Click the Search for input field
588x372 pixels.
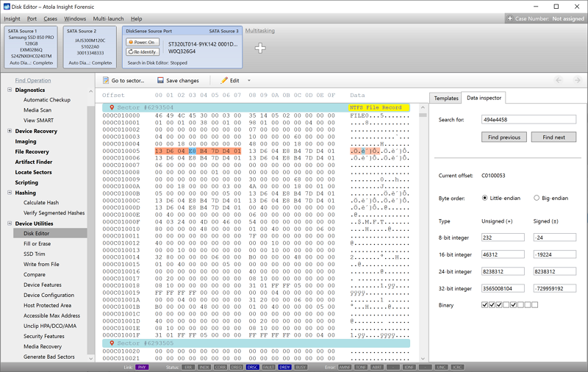click(528, 120)
